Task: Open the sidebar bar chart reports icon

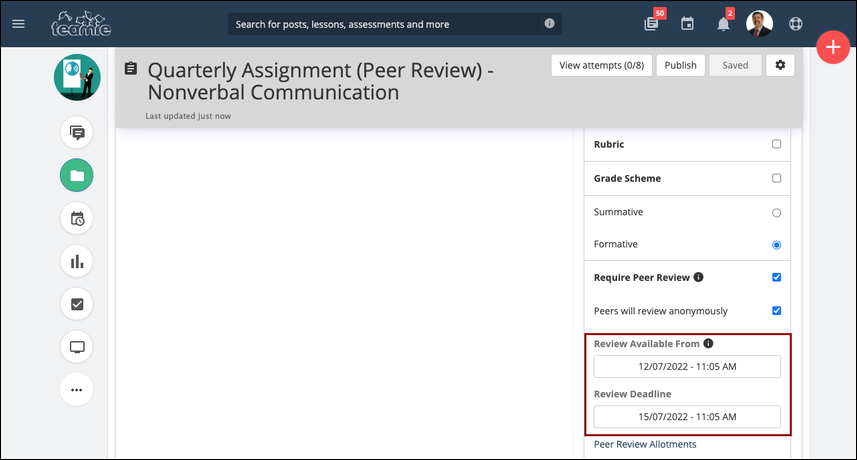Action: click(x=77, y=261)
